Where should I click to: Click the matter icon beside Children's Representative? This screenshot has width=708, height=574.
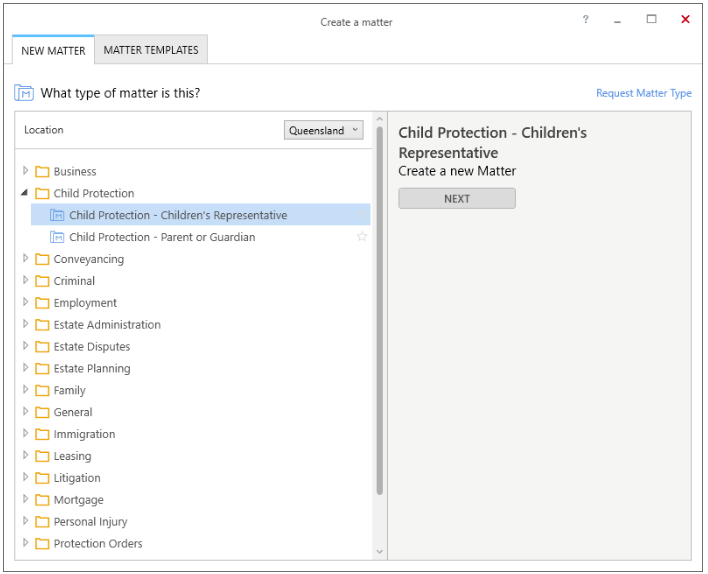coord(57,215)
